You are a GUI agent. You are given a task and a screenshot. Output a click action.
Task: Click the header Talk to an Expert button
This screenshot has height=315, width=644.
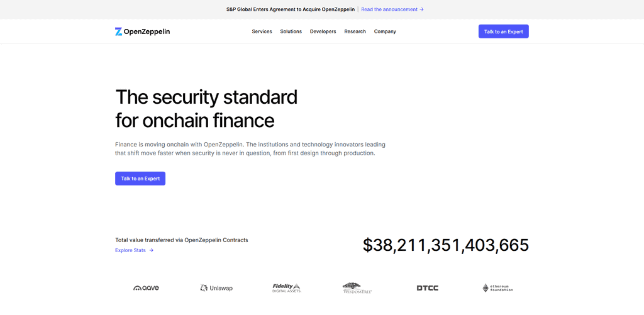pos(504,31)
